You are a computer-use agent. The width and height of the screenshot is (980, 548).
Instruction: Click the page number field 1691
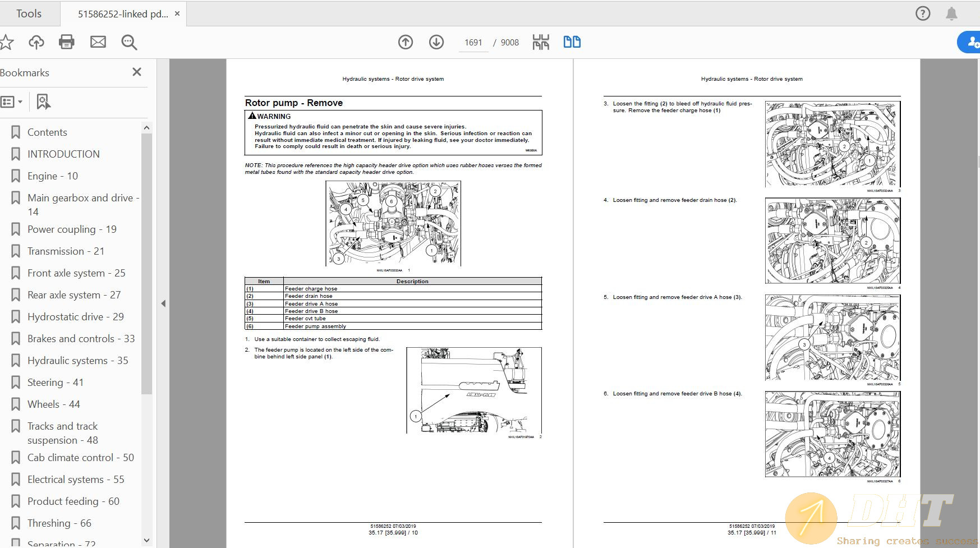click(473, 43)
